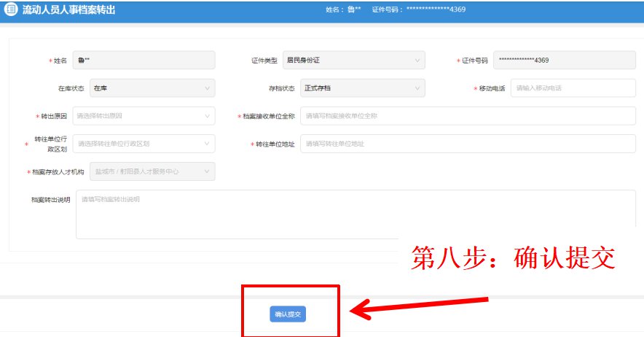Screen dimensions: 644x337
Task: Click the 档案接收单位全称 label
Action: click(269, 117)
